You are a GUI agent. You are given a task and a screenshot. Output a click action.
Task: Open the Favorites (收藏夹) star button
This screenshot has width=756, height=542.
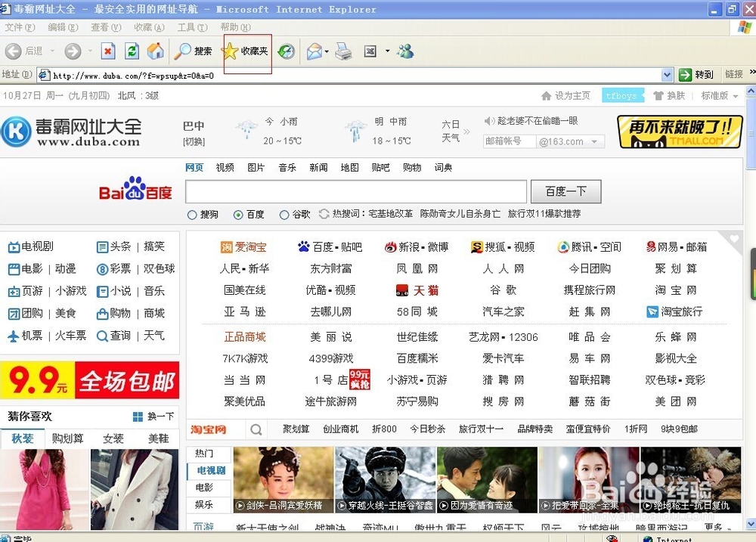pos(245,51)
